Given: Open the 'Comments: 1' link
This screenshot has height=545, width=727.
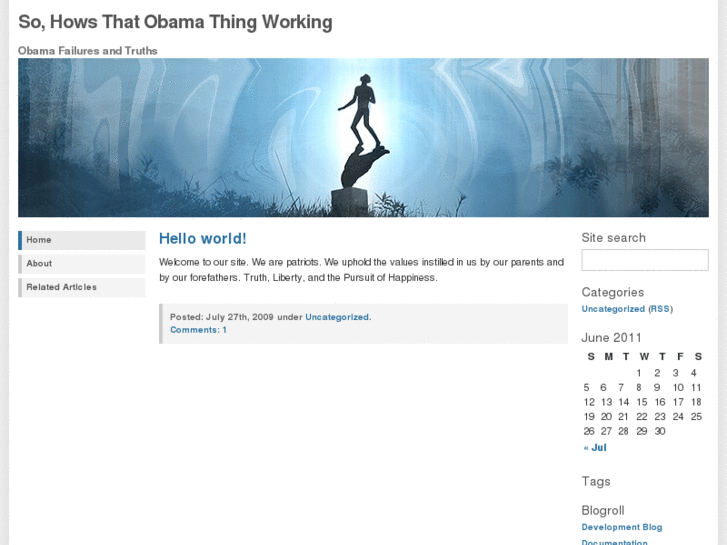Looking at the screenshot, I should (198, 330).
